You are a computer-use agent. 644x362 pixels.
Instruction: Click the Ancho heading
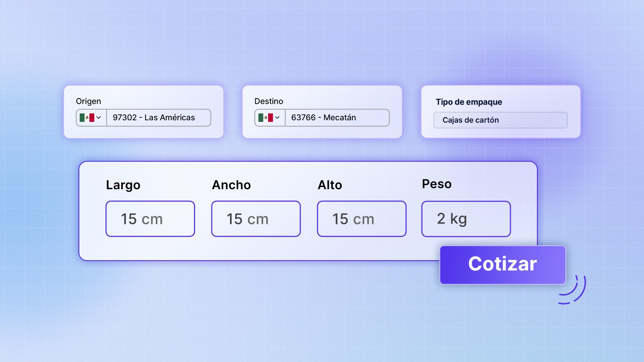231,185
